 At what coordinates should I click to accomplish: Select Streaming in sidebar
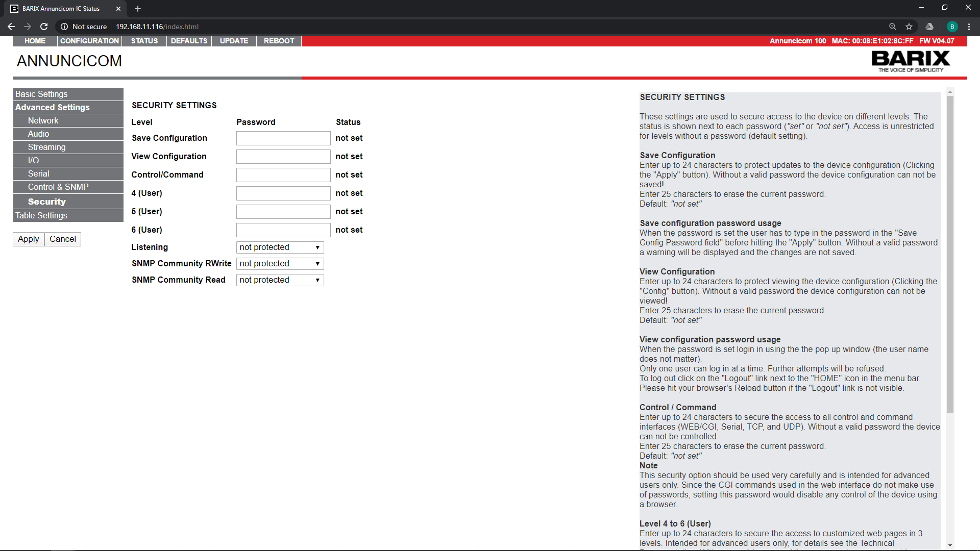point(46,147)
